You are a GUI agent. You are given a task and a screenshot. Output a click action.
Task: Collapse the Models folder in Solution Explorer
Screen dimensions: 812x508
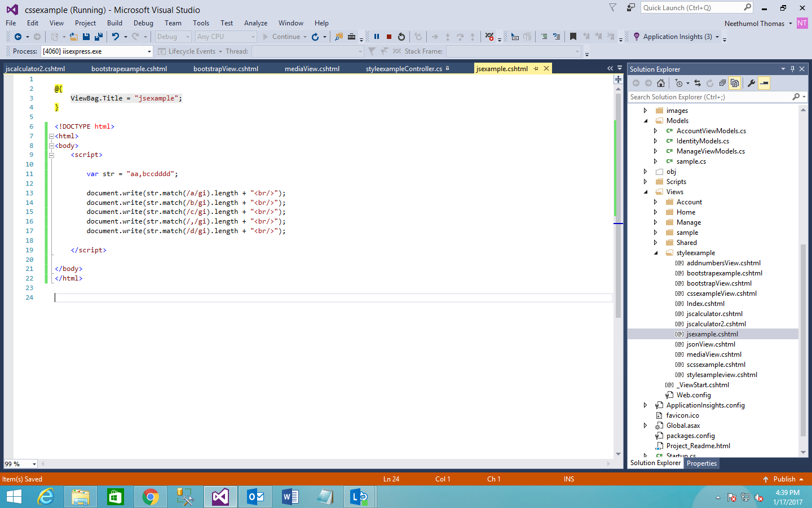(x=646, y=121)
